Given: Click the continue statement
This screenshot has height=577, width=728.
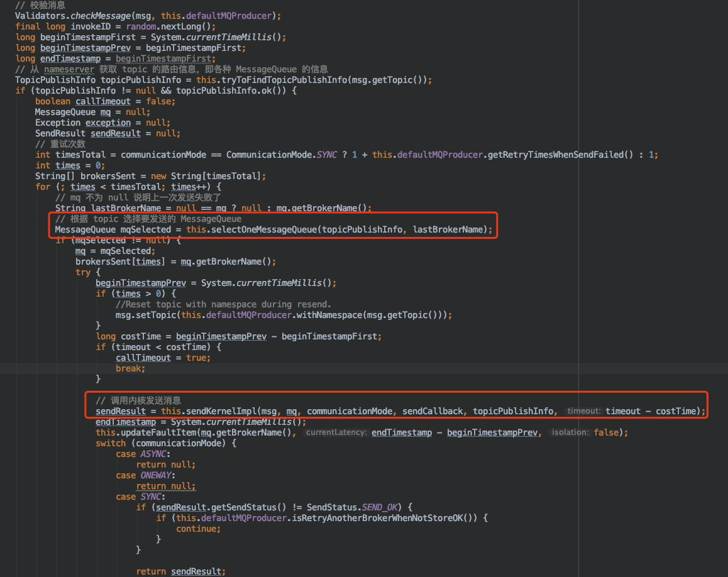Looking at the screenshot, I should pyautogui.click(x=198, y=528).
